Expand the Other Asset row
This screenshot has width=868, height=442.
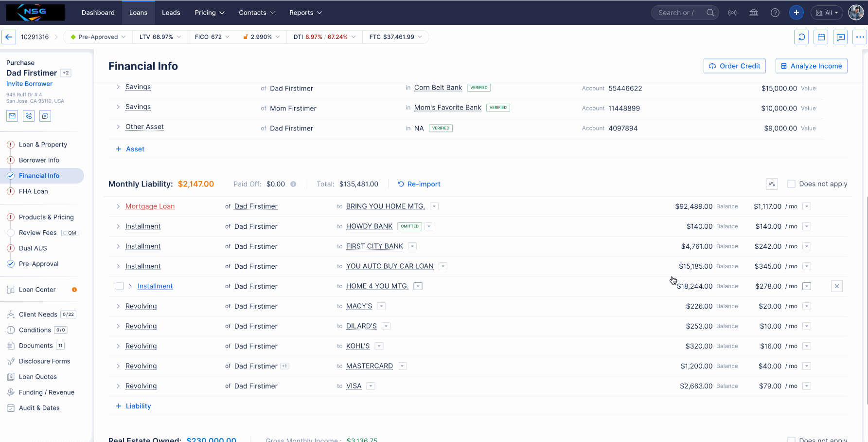tap(118, 127)
